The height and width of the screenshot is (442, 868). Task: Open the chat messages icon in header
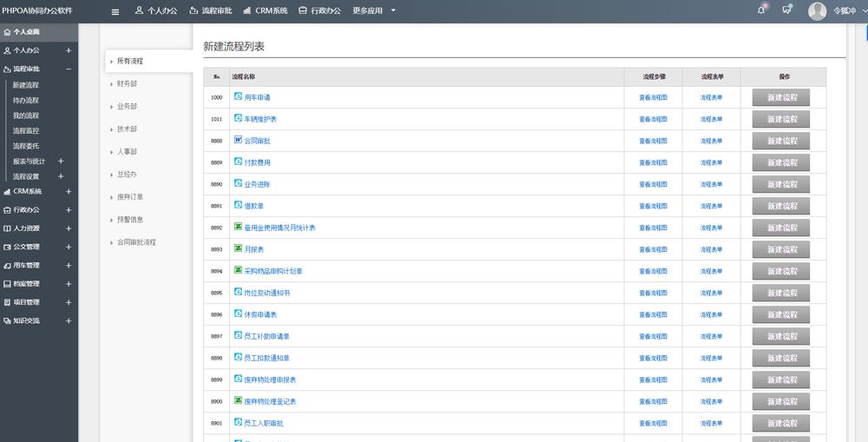(x=786, y=10)
